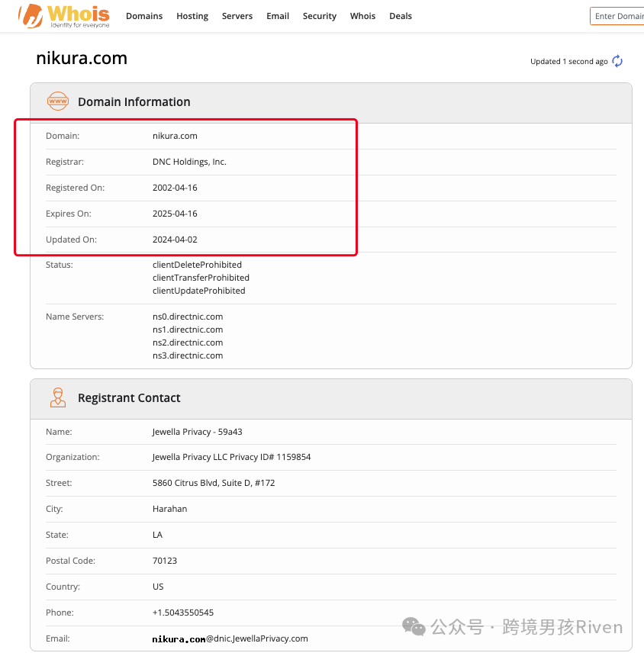Image resolution: width=644 pixels, height=653 pixels.
Task: Select the phone number +1.5043550545
Action: point(183,612)
